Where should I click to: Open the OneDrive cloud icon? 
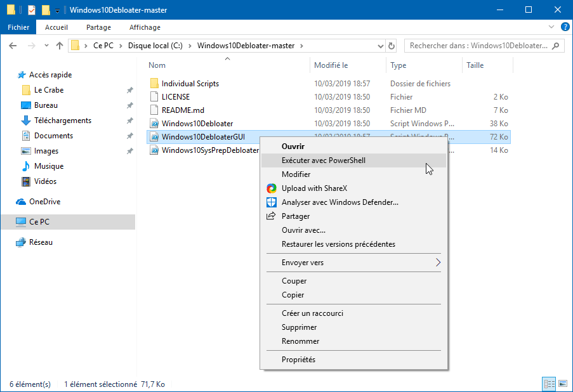pyautogui.click(x=21, y=202)
